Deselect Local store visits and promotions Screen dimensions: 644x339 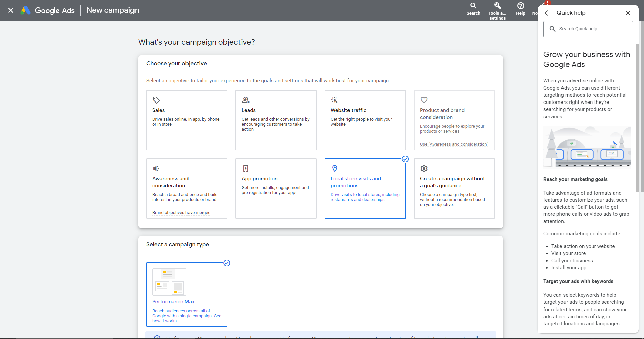[x=365, y=189]
